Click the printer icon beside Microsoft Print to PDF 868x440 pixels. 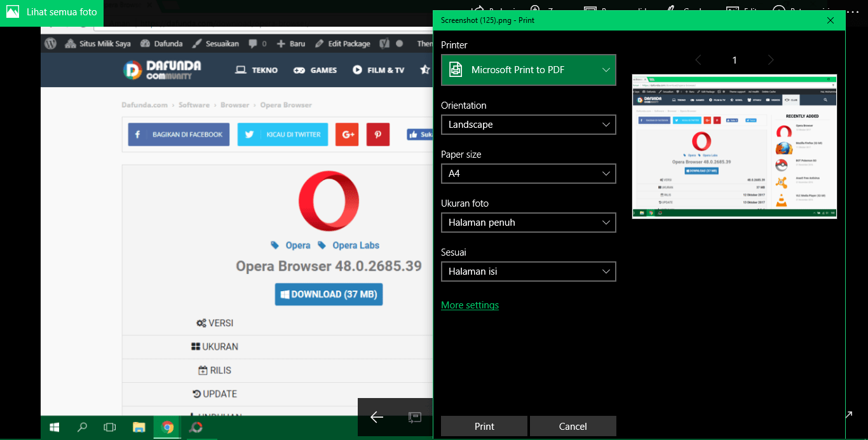click(455, 70)
